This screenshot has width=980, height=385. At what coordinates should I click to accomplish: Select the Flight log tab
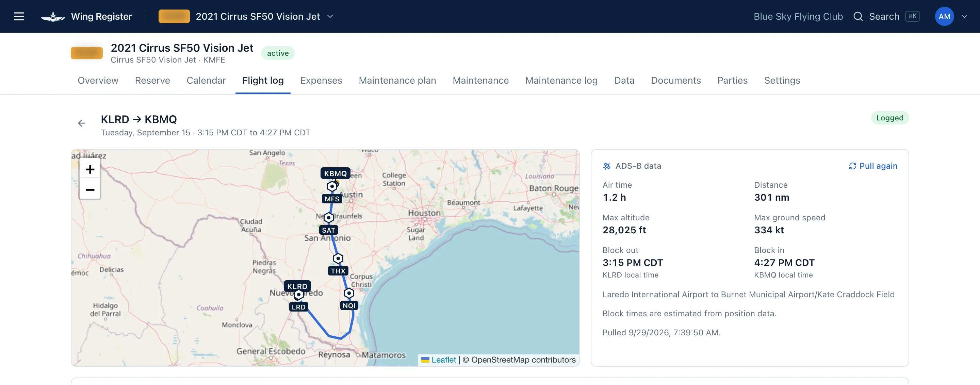coord(263,81)
